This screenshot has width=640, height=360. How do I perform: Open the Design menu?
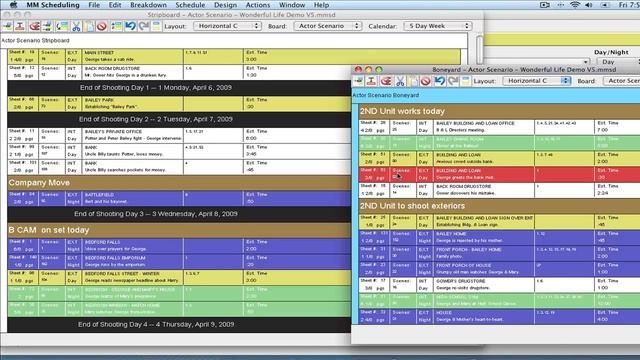tap(225, 5)
